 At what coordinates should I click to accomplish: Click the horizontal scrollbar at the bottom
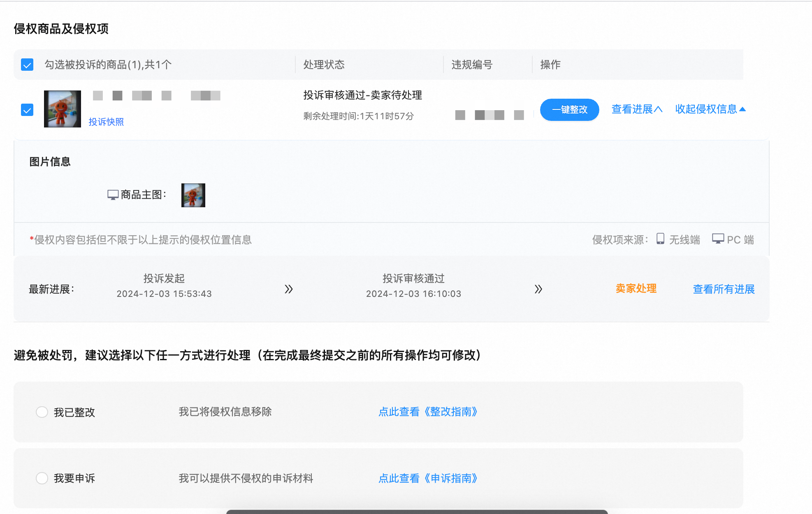point(417,512)
